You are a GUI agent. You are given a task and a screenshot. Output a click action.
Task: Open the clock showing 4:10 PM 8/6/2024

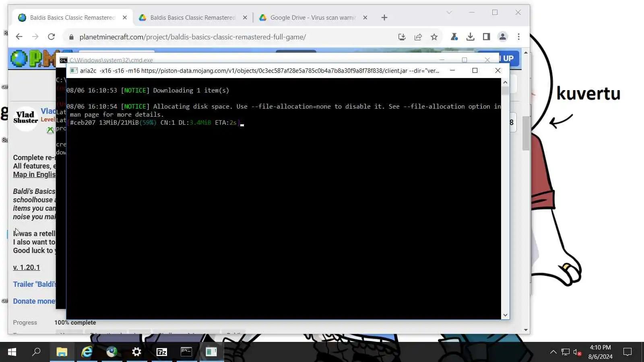[x=600, y=352]
